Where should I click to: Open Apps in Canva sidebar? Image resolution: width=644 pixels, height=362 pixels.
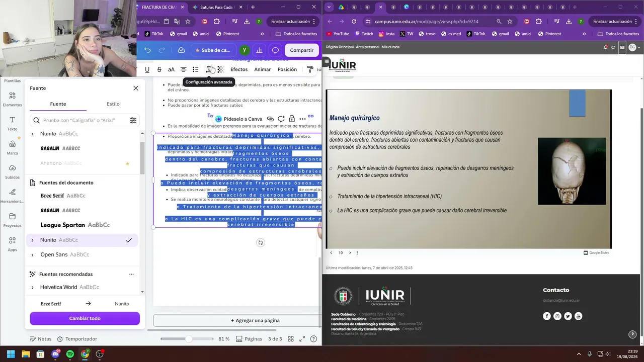click(x=12, y=244)
